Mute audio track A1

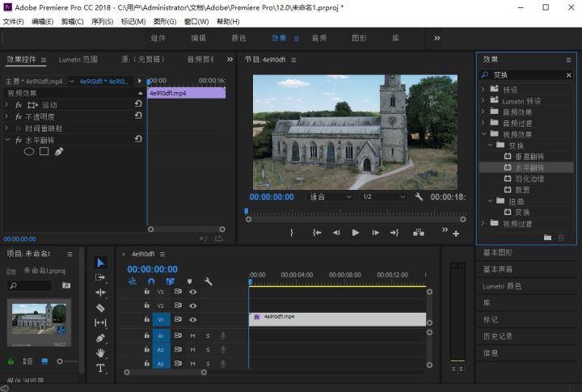point(193,335)
